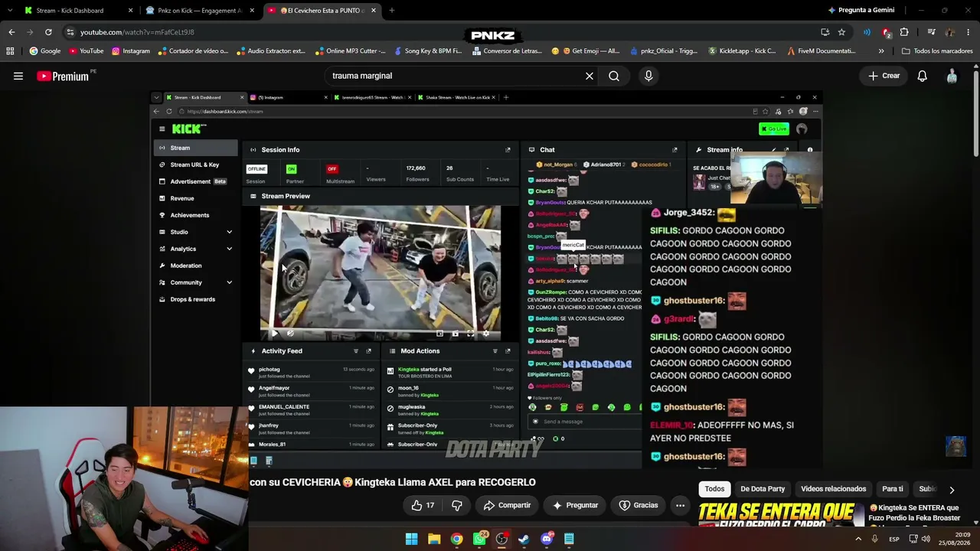Screen dimensions: 980x551
Task: Click the YouTube search magnifier button
Action: (614, 76)
